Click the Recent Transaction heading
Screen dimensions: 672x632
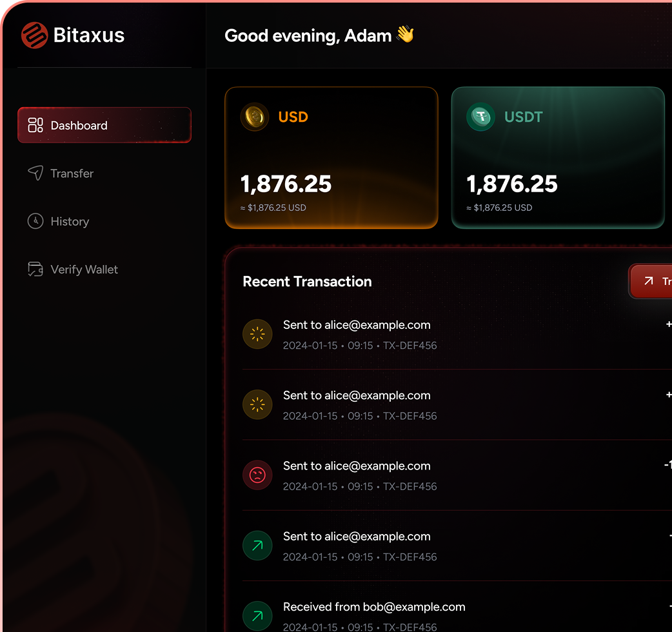[x=307, y=282]
